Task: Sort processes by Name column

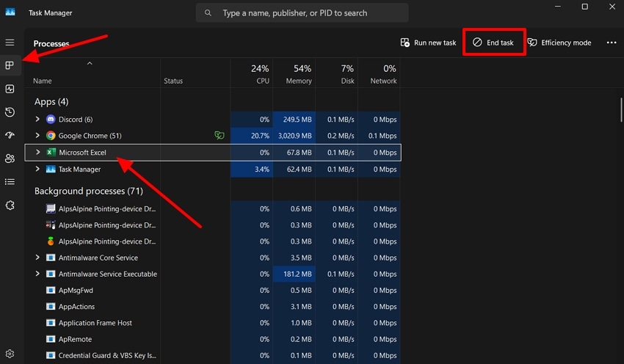Action: (x=43, y=81)
